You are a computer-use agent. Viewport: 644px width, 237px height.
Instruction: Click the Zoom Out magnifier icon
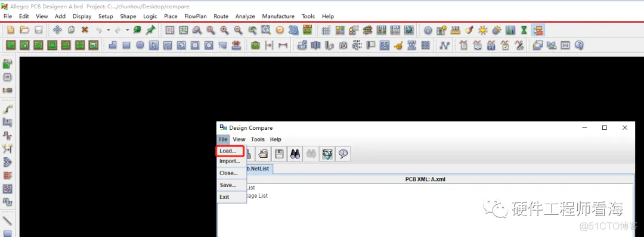coord(238,30)
